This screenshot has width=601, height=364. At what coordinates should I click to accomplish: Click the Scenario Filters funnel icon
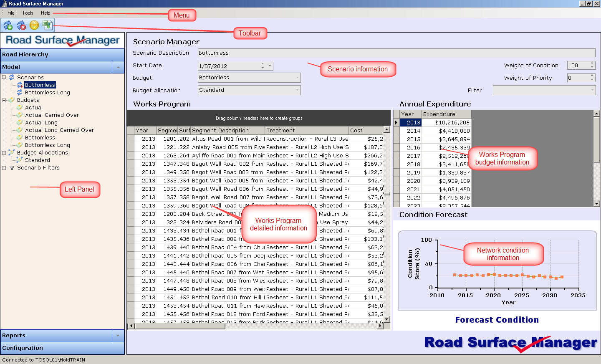click(12, 168)
